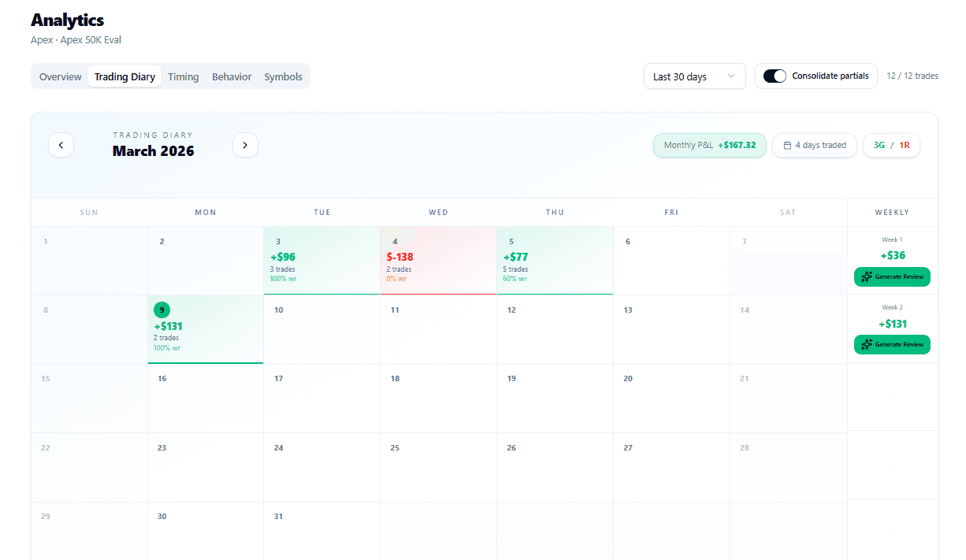This screenshot has height=560, width=966.
Task: Click calendar icon beside 4 days traded
Action: pos(787,145)
